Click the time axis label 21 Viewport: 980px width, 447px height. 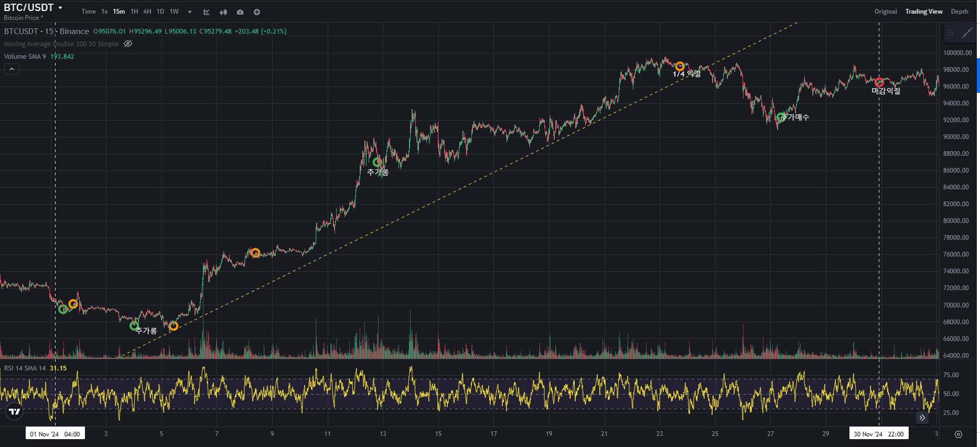(604, 434)
